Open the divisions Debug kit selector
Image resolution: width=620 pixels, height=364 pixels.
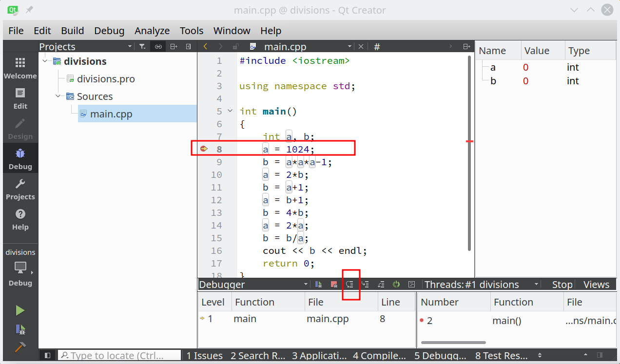point(20,267)
